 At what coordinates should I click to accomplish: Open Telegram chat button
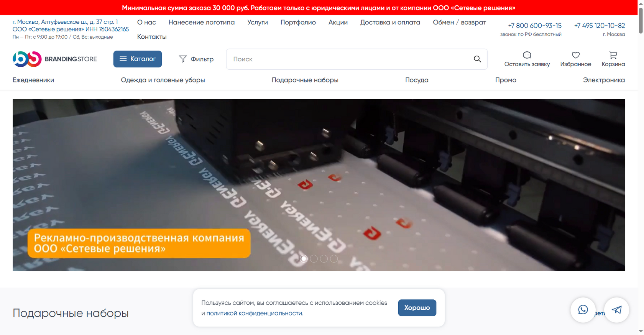point(616,310)
